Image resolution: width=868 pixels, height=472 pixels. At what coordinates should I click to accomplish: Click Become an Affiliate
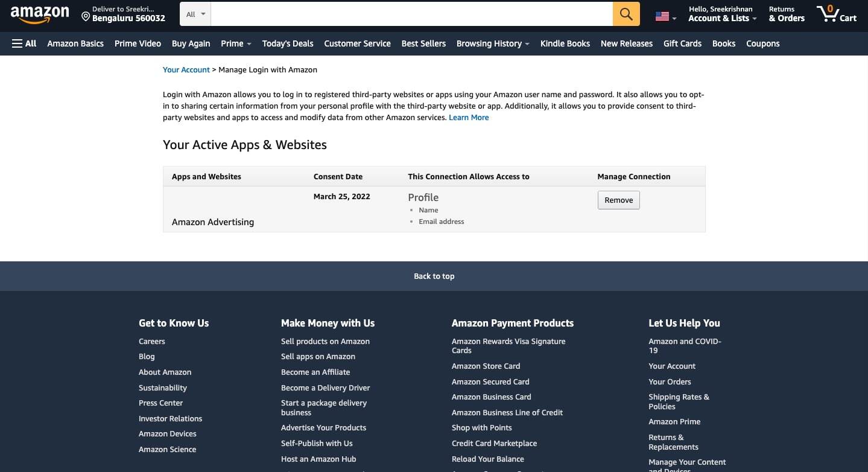pyautogui.click(x=315, y=372)
